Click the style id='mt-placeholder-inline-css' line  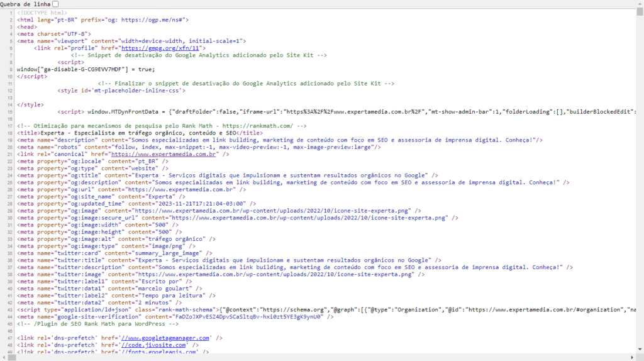point(121,91)
